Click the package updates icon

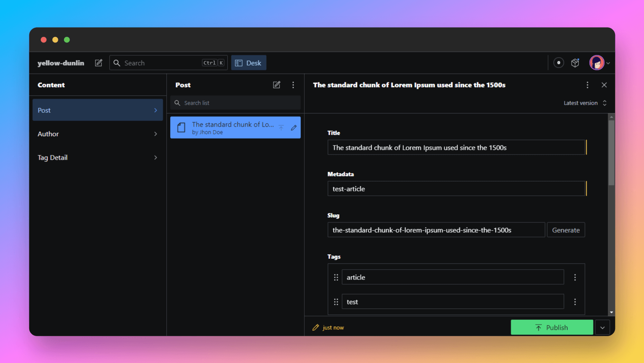575,63
